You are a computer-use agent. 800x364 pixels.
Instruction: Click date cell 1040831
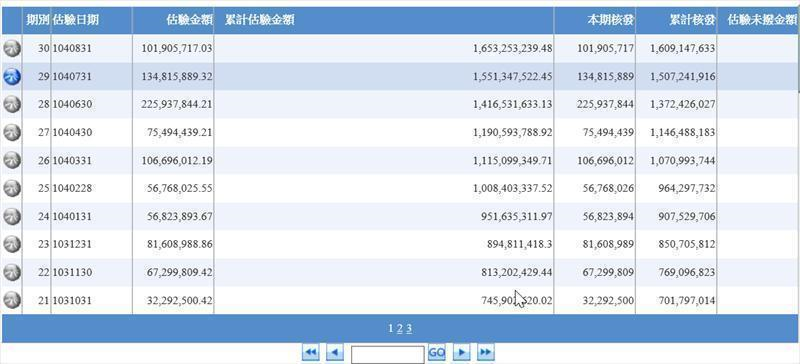point(72,48)
